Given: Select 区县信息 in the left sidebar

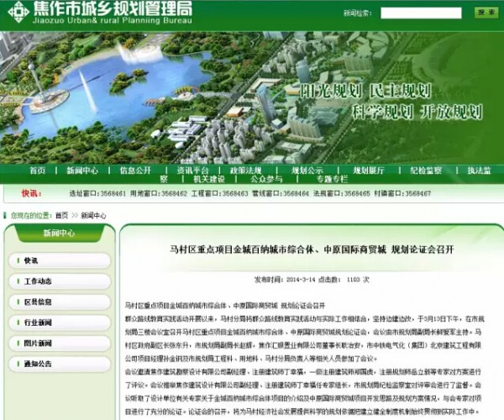Looking at the screenshot, I should pos(38,302).
